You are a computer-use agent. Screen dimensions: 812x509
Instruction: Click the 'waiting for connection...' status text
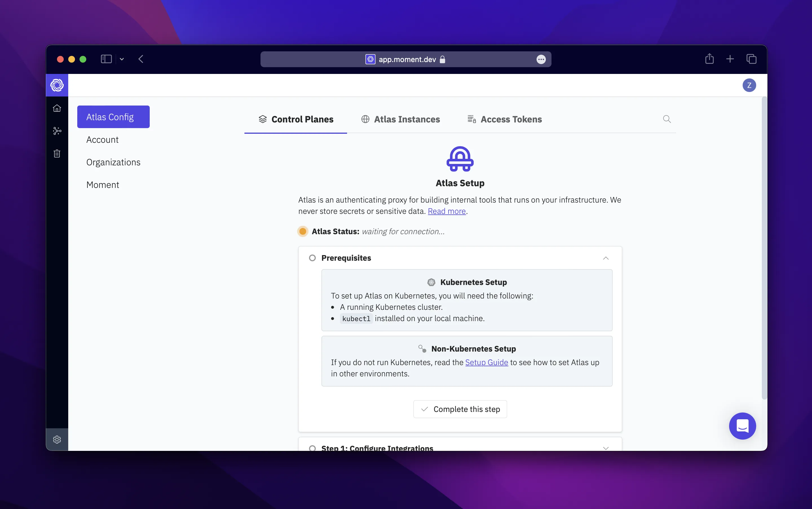(x=403, y=231)
